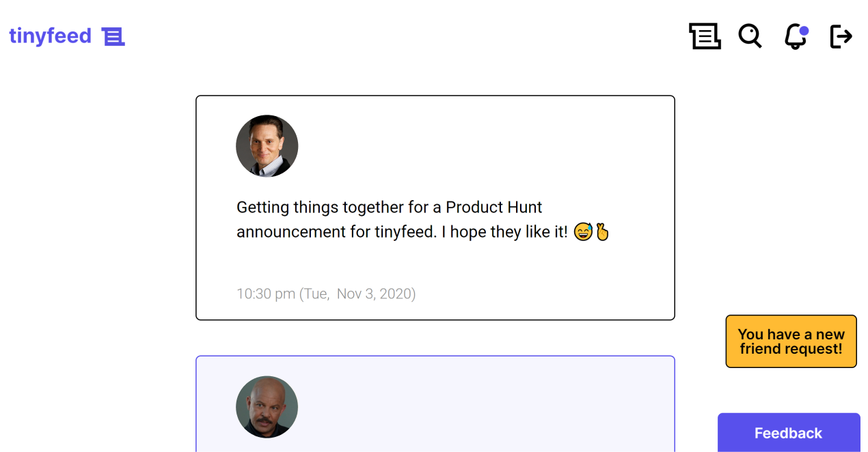This screenshot has width=868, height=452.
Task: Open the profile avatar on the Product Hunt post
Action: click(x=267, y=145)
